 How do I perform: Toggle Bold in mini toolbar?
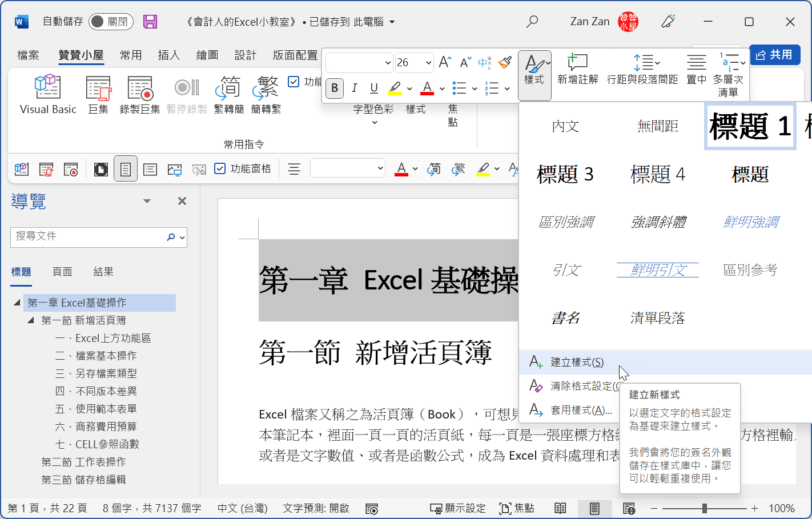coord(335,88)
